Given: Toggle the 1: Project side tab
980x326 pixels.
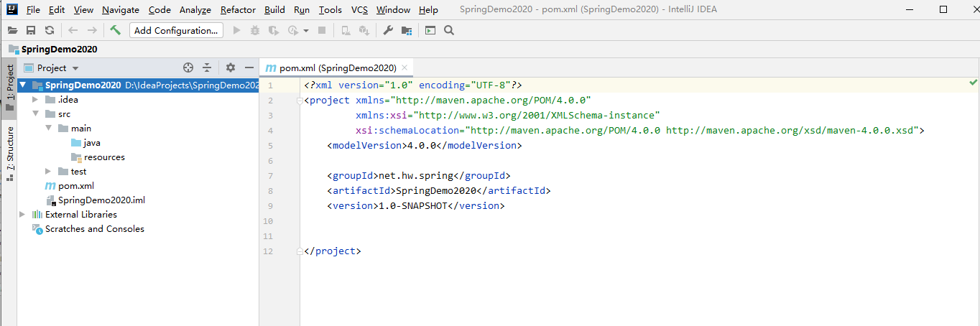Looking at the screenshot, I should click(9, 88).
